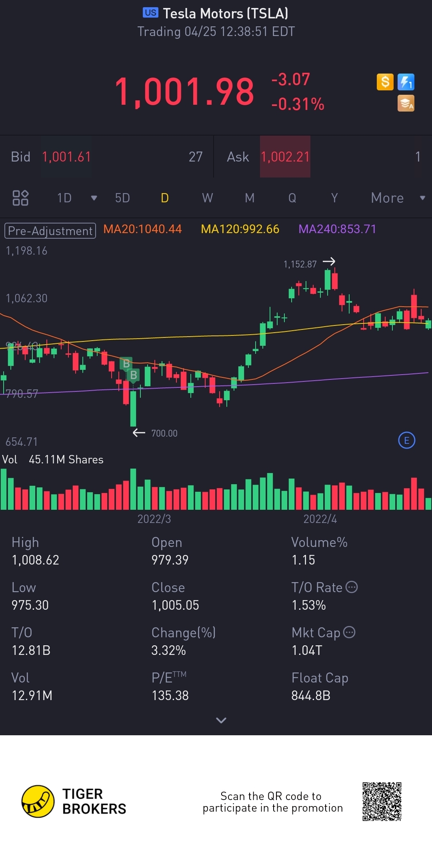432x868 pixels.
Task: Tap the upper B buy marker
Action: pos(126,363)
